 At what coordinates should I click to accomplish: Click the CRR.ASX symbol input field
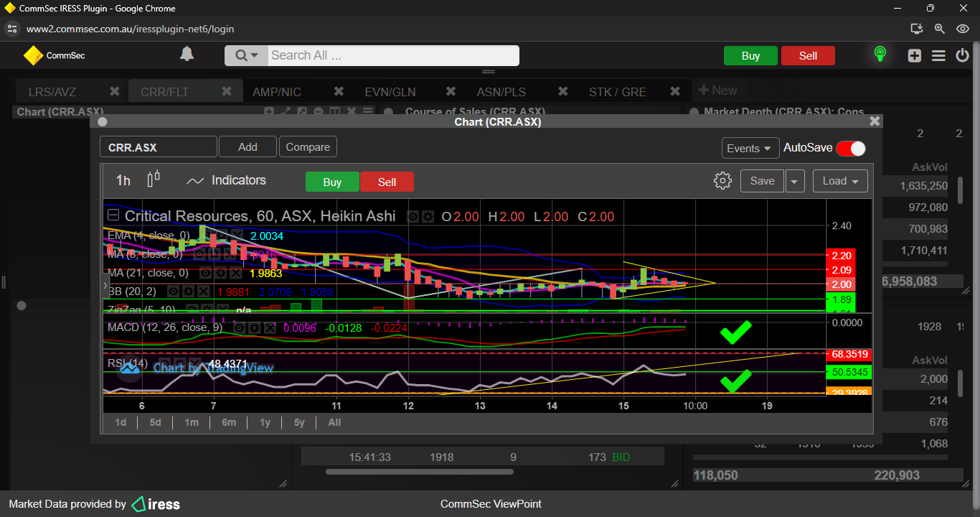(x=158, y=147)
